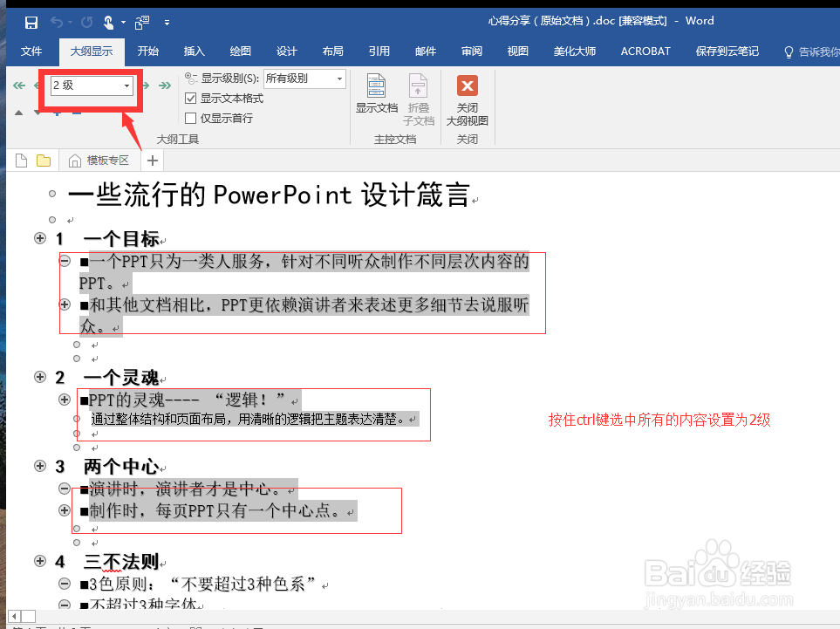
Task: Click the line '通过整体结构和页面布局'
Action: click(x=248, y=419)
